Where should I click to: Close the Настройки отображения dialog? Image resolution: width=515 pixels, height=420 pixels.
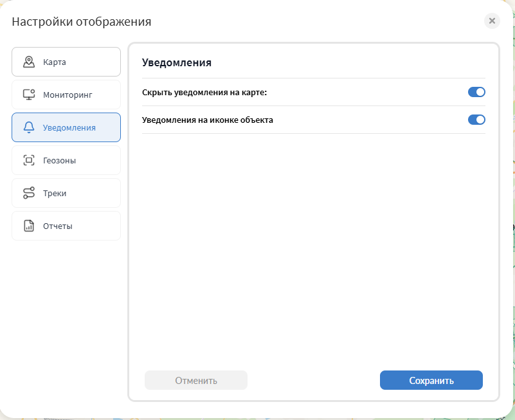point(492,21)
